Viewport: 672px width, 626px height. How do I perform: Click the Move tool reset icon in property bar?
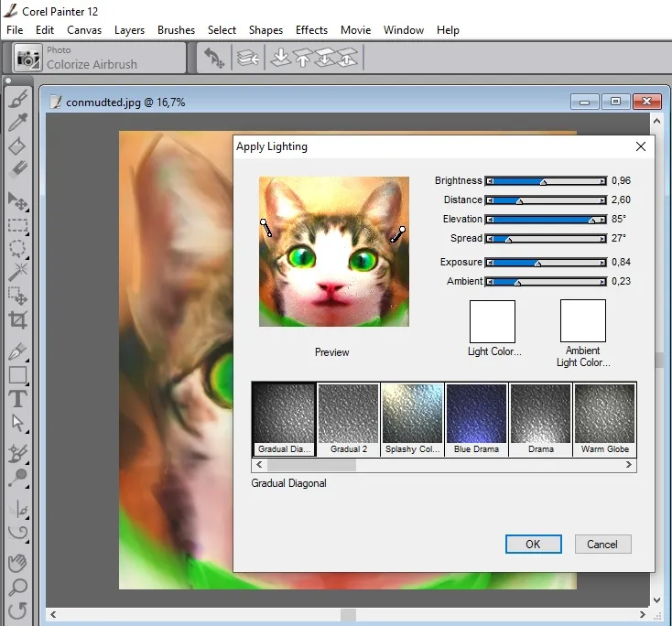pyautogui.click(x=214, y=58)
